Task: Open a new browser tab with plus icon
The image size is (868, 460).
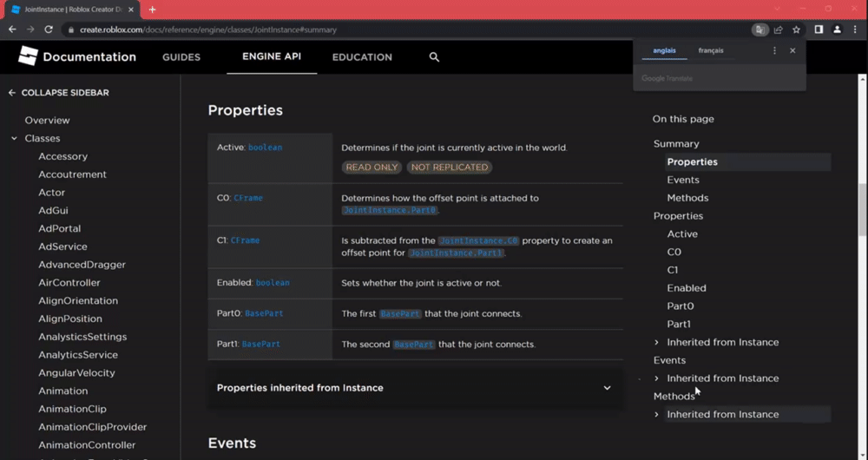Action: click(x=152, y=10)
